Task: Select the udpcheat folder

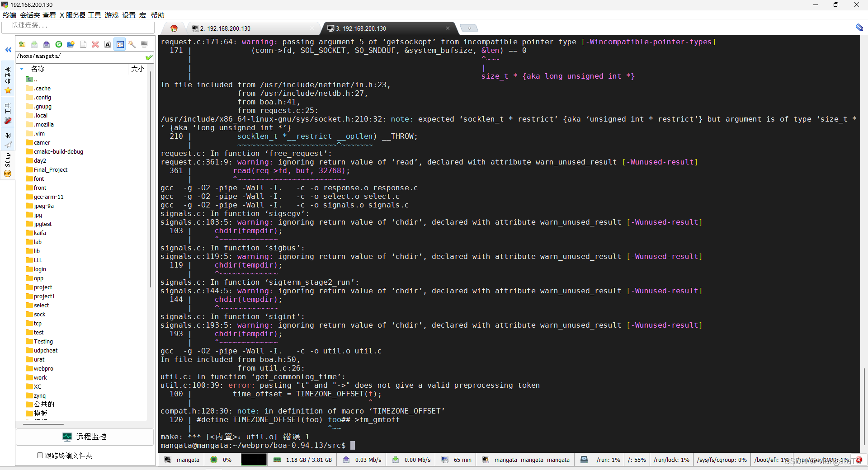Action: (x=42, y=350)
